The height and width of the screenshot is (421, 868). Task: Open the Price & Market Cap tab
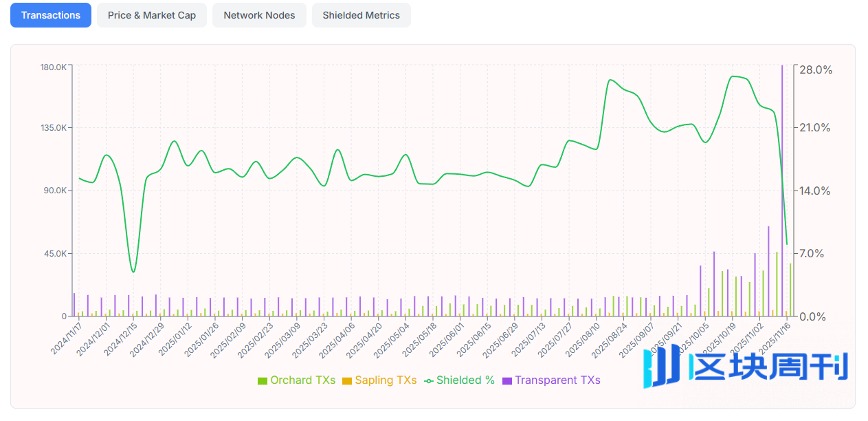[151, 15]
